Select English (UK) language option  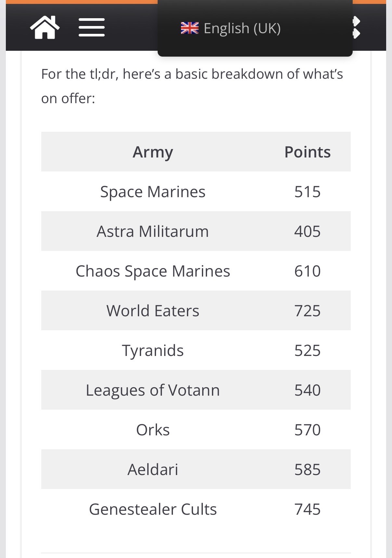click(x=242, y=28)
